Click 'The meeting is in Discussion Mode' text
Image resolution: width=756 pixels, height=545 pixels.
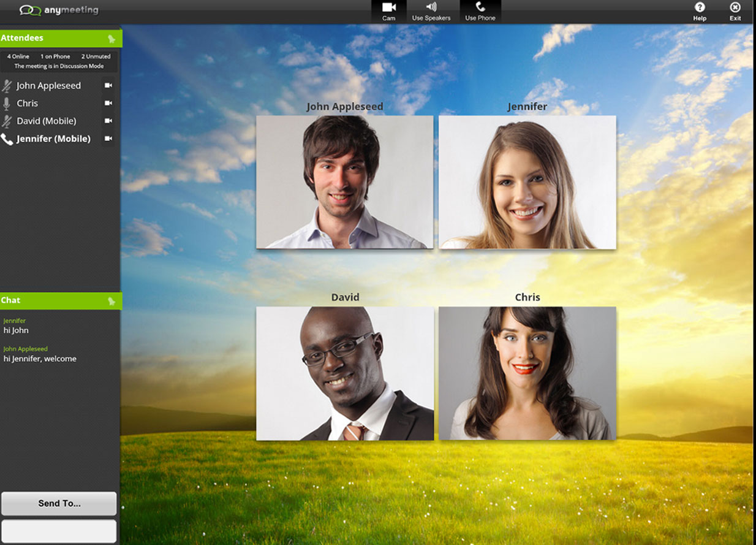pos(59,66)
